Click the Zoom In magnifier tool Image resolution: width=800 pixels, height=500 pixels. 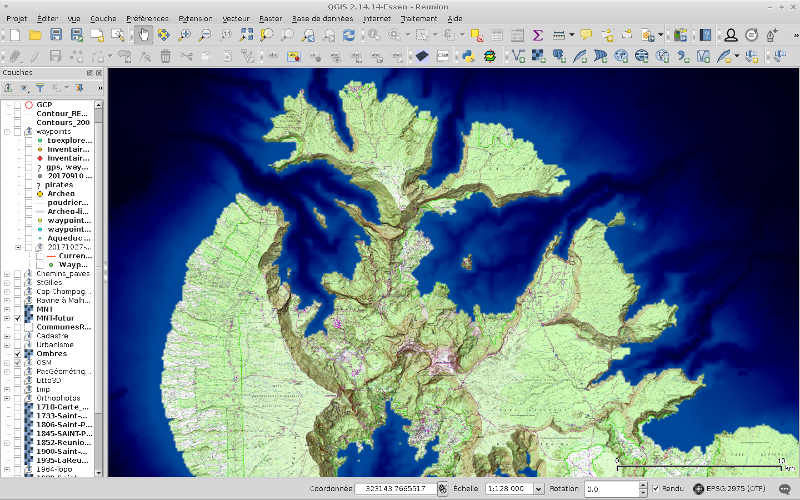[x=184, y=35]
